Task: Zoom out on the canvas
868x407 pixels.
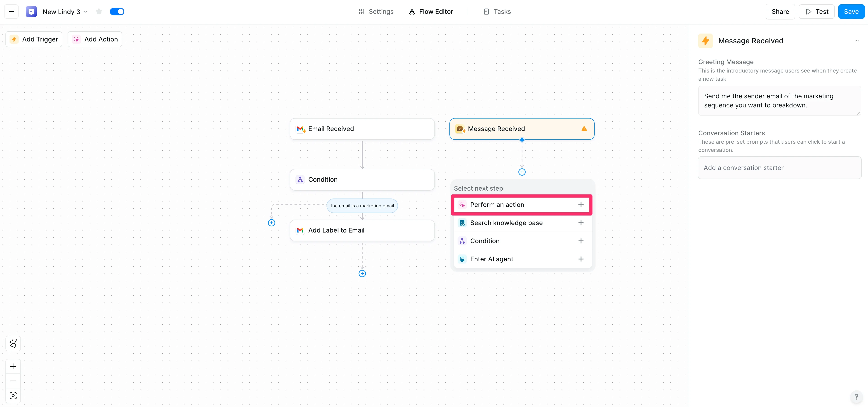Action: (x=13, y=381)
